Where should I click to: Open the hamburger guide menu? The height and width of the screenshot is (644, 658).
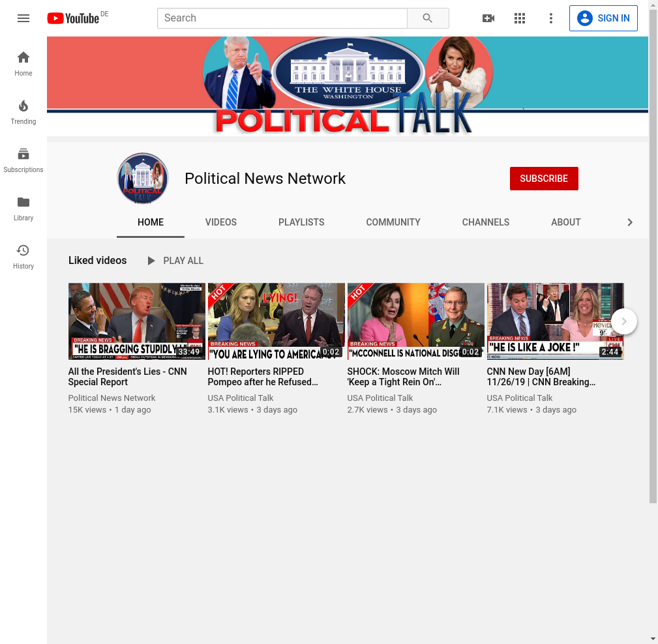point(23,18)
